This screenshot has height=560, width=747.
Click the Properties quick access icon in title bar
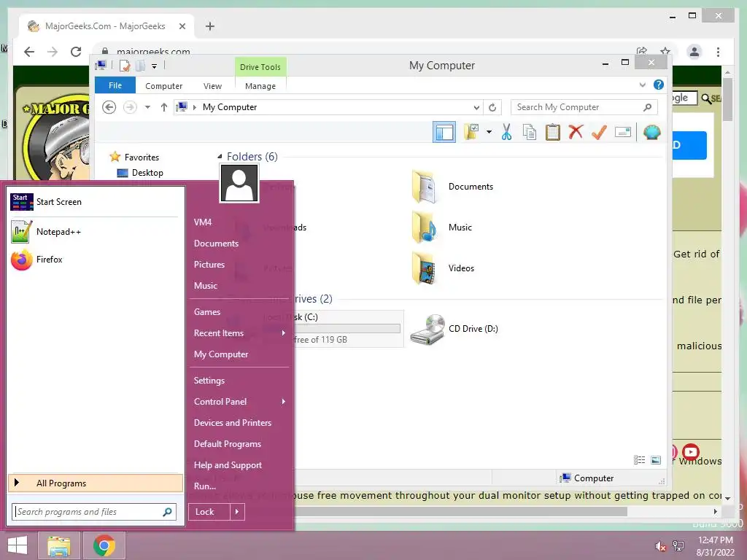[x=125, y=66]
